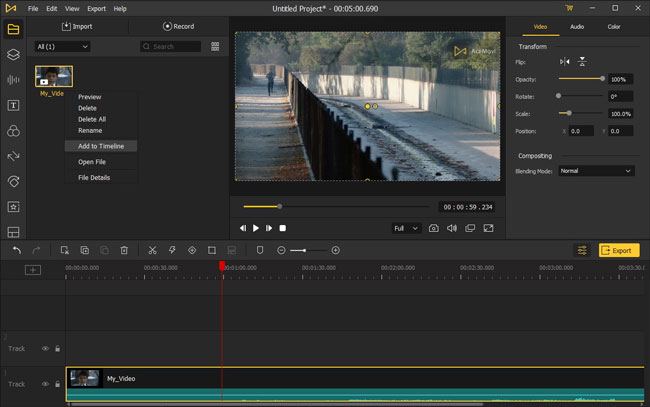Open the Audio waveform sidebar panel
The width and height of the screenshot is (650, 407).
[x=13, y=80]
